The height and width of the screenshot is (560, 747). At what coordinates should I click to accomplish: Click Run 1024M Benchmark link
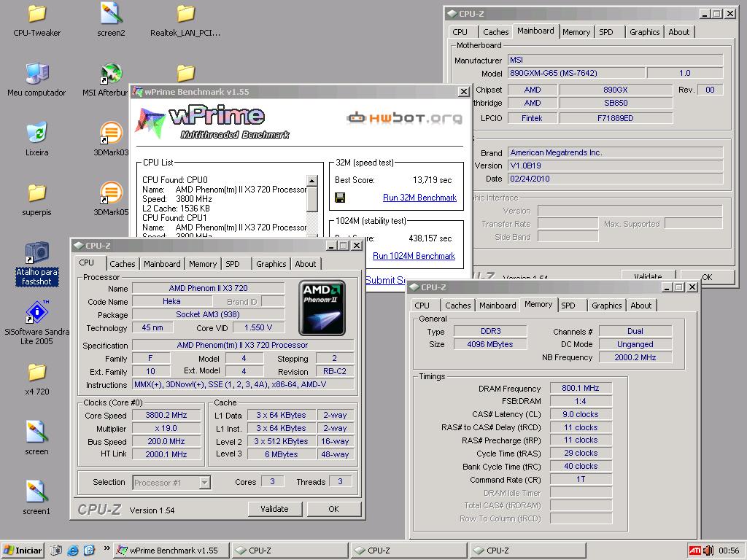pyautogui.click(x=414, y=256)
